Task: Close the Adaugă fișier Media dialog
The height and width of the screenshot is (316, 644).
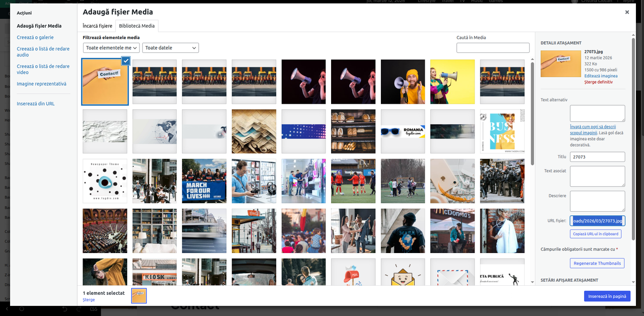Action: 627,12
